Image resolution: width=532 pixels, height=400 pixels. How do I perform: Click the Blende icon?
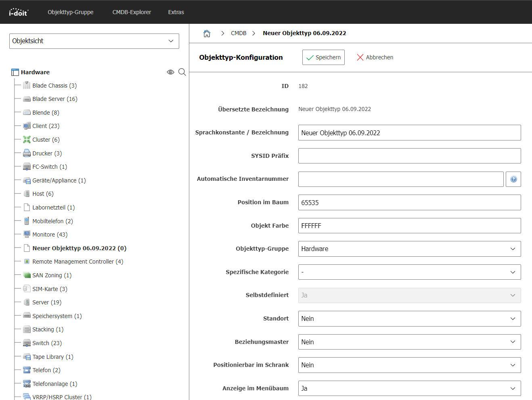(x=27, y=113)
